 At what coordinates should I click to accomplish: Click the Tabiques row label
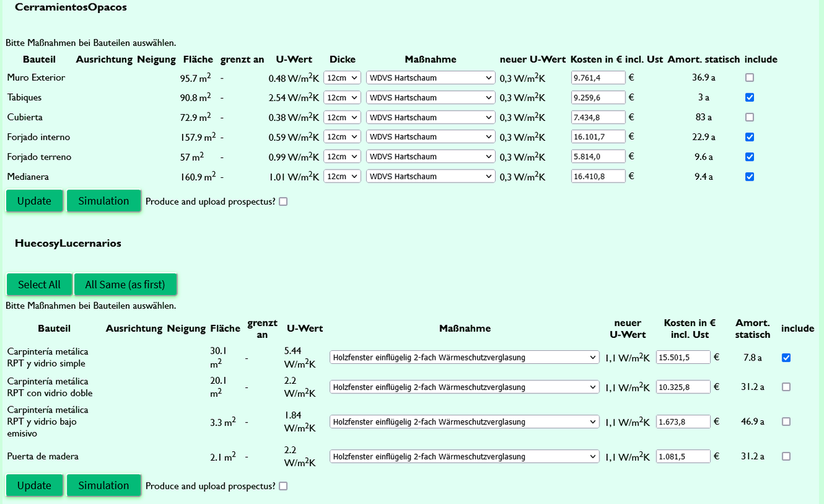25,98
